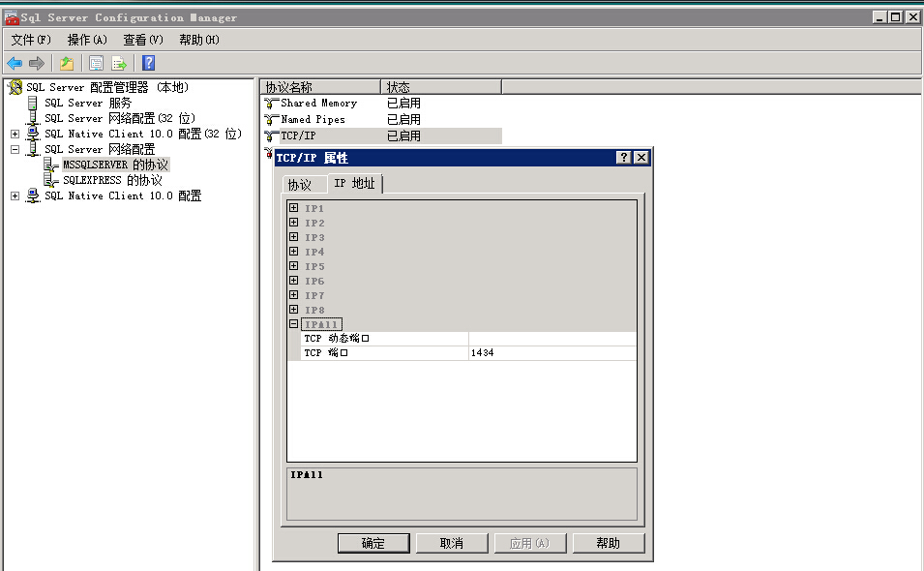Click the icon beside SQLEXPRESS 的协议
Screen dimensions: 924x571
coord(51,180)
